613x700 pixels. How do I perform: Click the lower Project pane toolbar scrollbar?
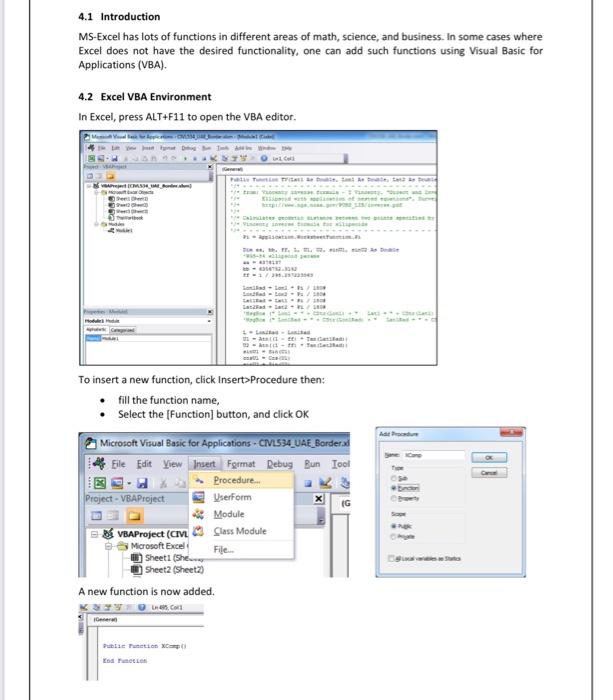321,516
